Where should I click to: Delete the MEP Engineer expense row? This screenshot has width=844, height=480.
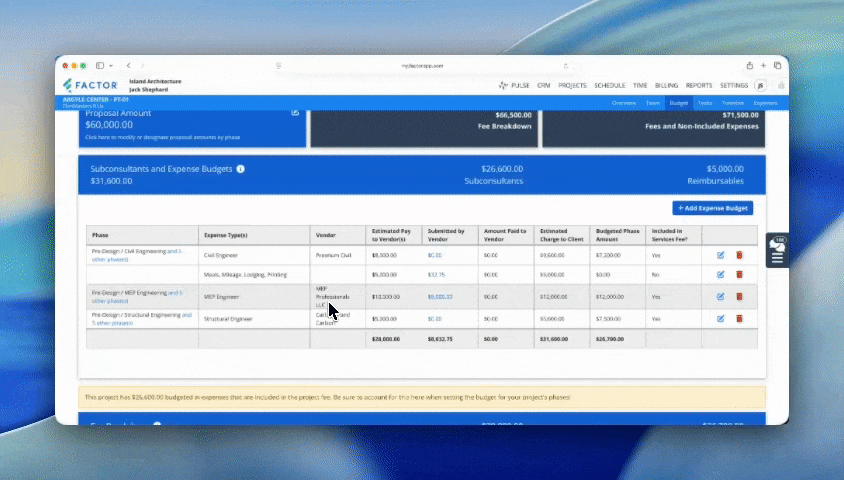739,297
